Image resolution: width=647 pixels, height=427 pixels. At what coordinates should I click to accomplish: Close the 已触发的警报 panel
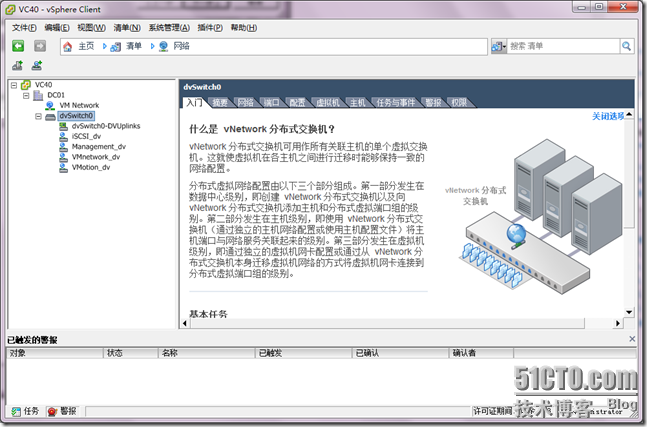pos(632,339)
